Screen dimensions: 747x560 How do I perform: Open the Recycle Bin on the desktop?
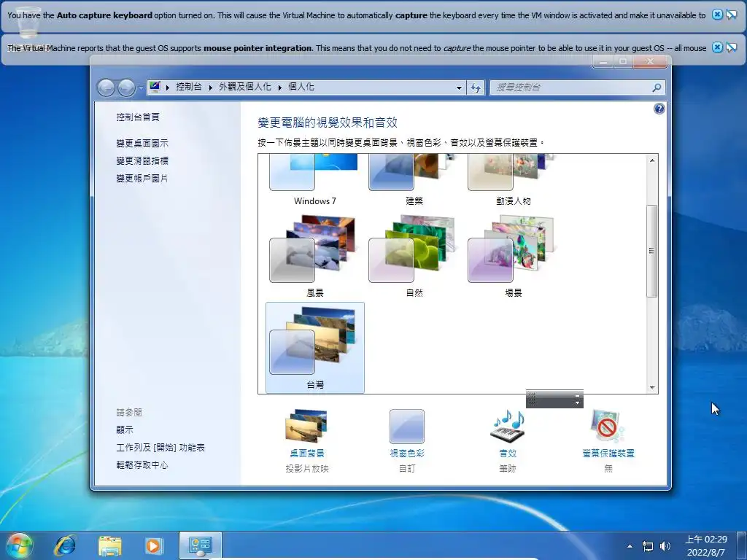click(28, 24)
